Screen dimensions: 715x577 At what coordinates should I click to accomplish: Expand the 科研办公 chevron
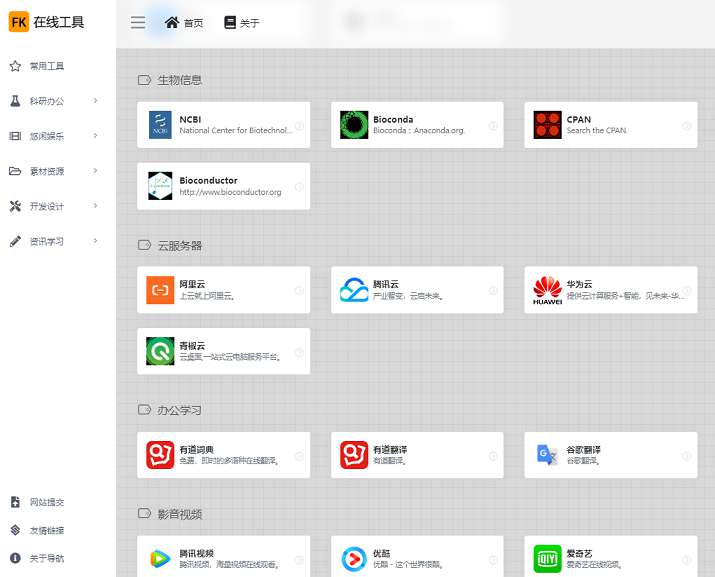point(95,100)
